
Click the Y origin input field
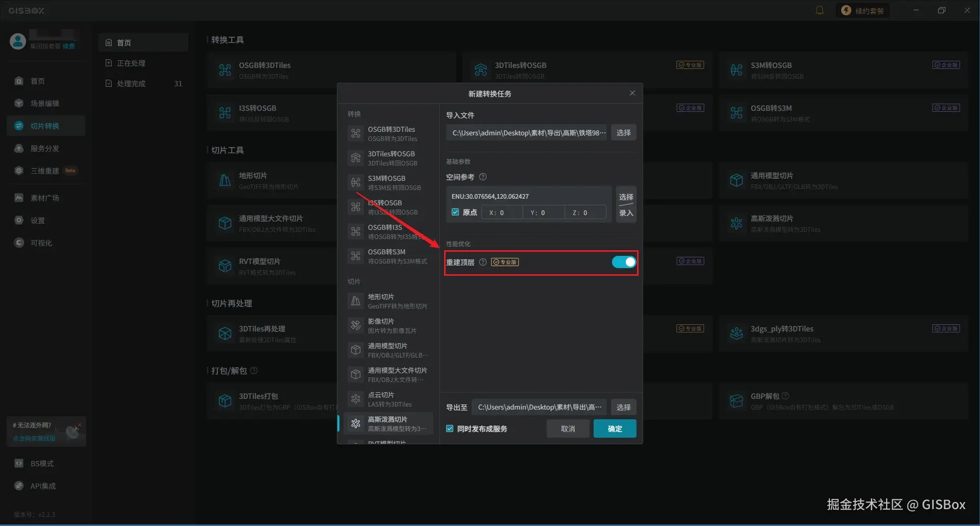[544, 212]
